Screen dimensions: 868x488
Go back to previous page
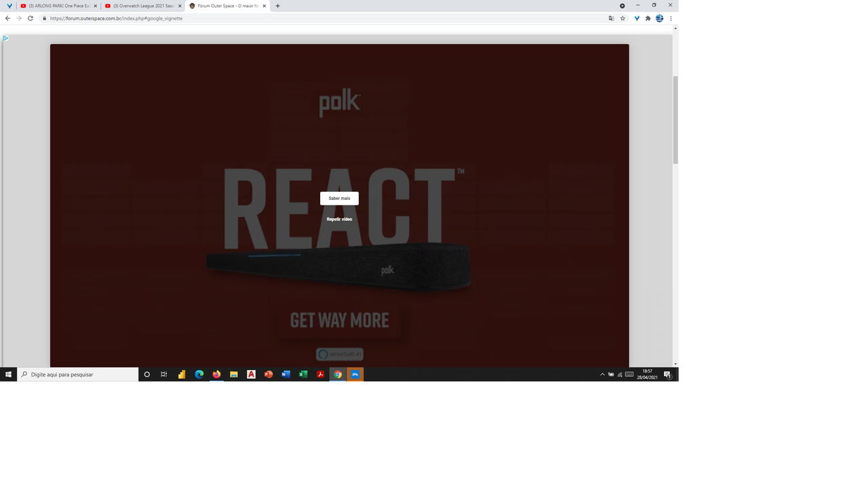7,18
